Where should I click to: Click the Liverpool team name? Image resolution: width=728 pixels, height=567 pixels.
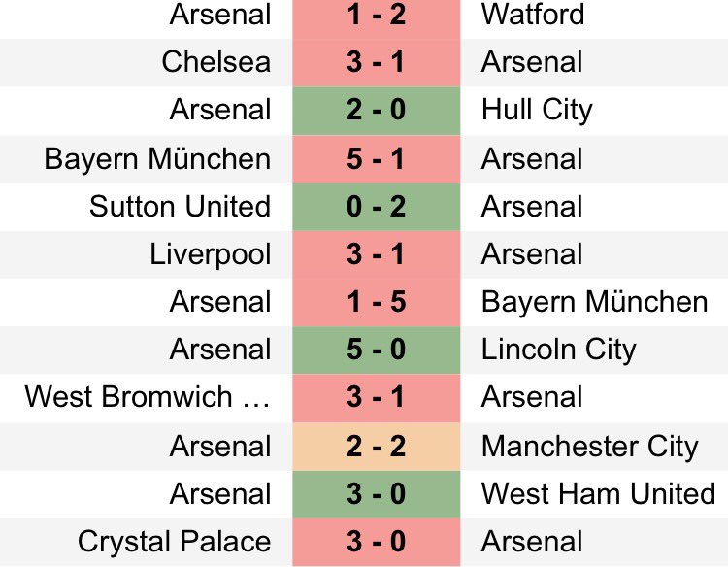click(x=211, y=255)
